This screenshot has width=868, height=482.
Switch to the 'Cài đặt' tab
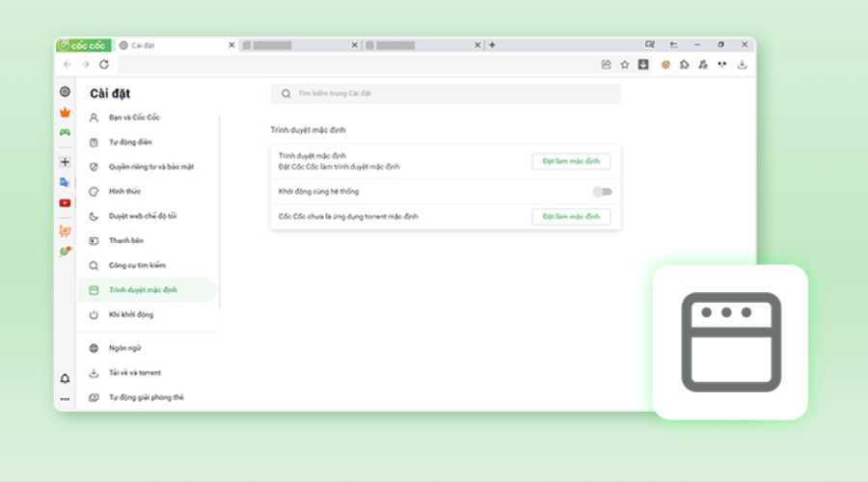click(x=174, y=44)
